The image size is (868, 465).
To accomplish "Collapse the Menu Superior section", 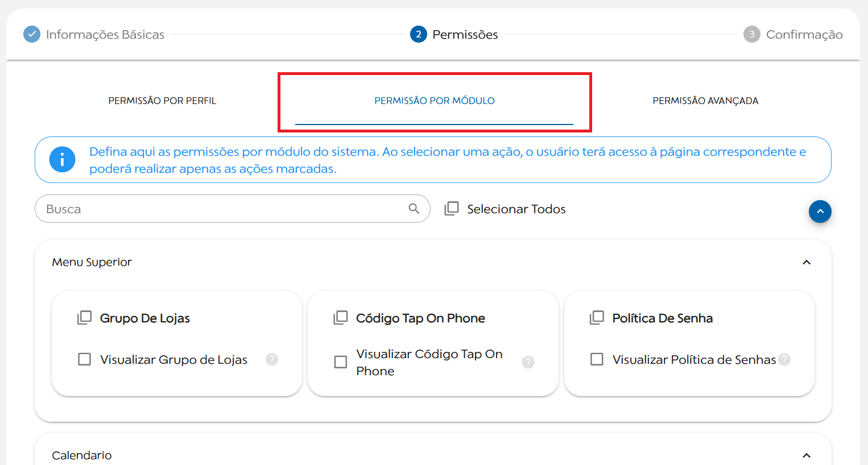I will point(806,262).
